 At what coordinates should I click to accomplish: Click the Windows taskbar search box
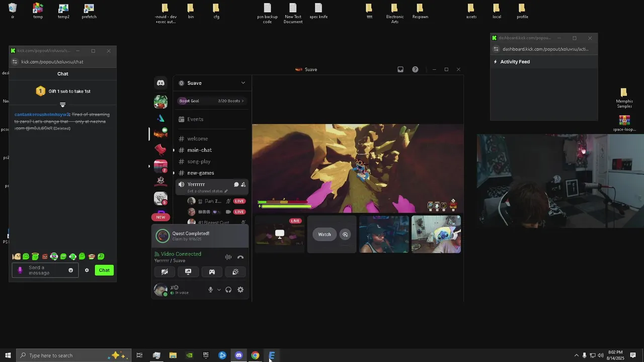click(x=73, y=355)
